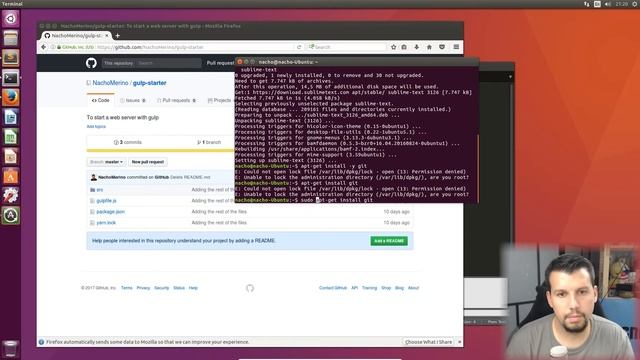Image resolution: width=640 pixels, height=360 pixels.
Task: Open the src folder
Action: [x=100, y=190]
